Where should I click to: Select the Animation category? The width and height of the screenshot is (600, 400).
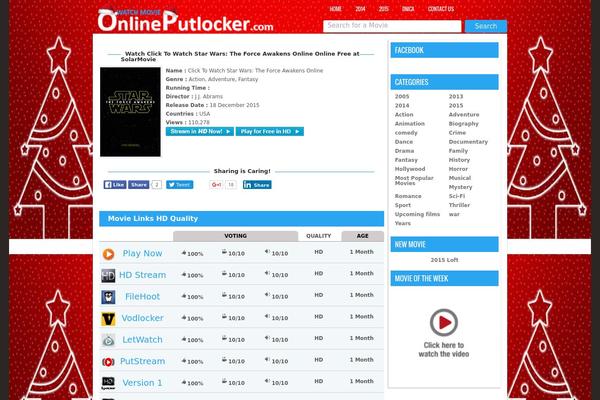click(410, 124)
